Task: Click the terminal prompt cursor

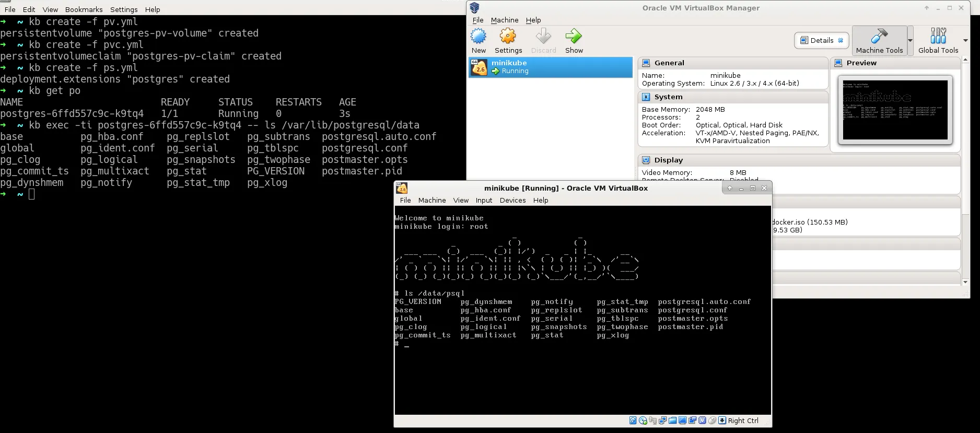Action: [31, 194]
